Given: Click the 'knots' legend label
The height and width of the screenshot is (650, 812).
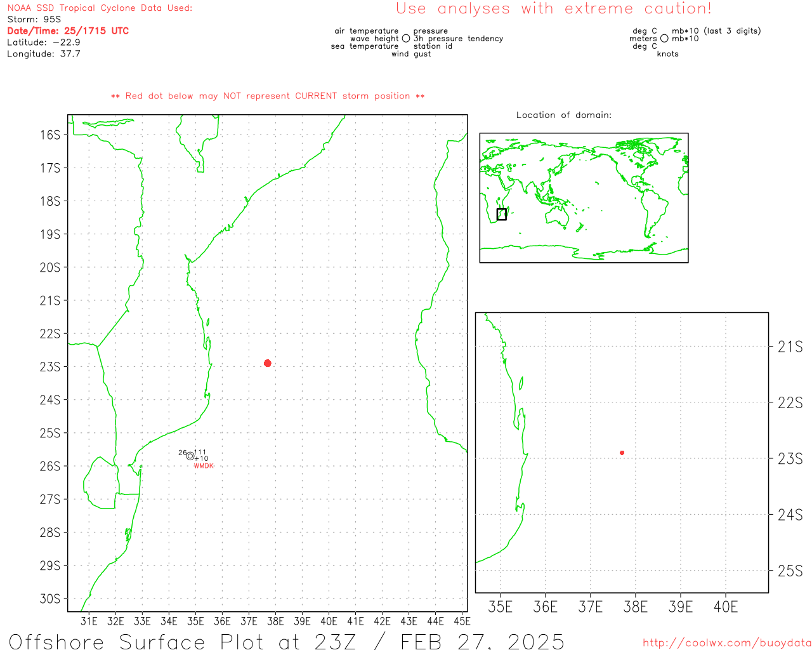Looking at the screenshot, I should click(x=668, y=53).
